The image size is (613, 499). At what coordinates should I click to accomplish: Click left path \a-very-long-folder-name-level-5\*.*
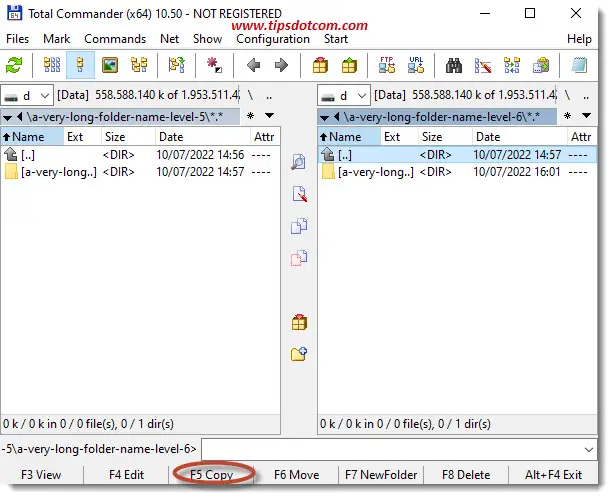125,117
